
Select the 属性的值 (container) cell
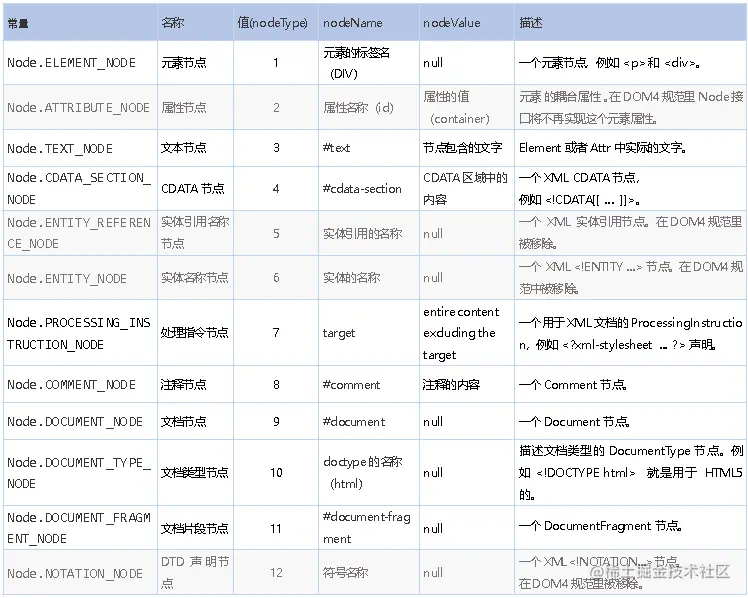click(467, 107)
